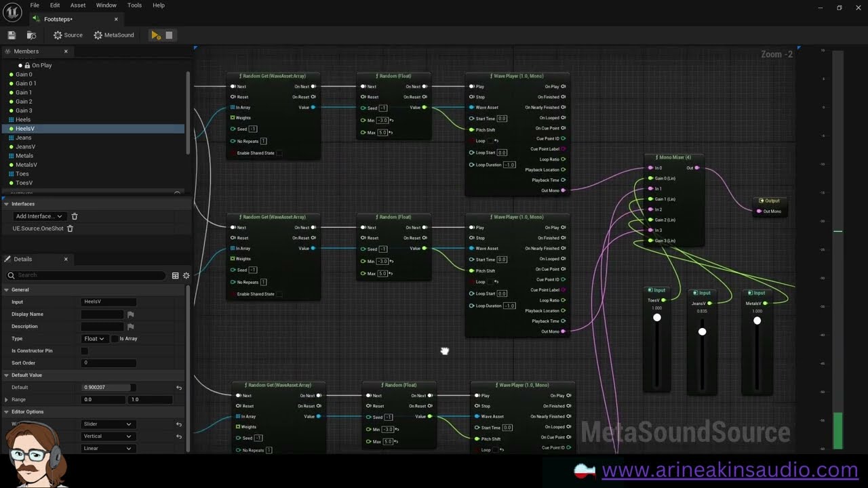Open MetaSound settings in the toolbar
The width and height of the screenshot is (868, 488).
[114, 35]
